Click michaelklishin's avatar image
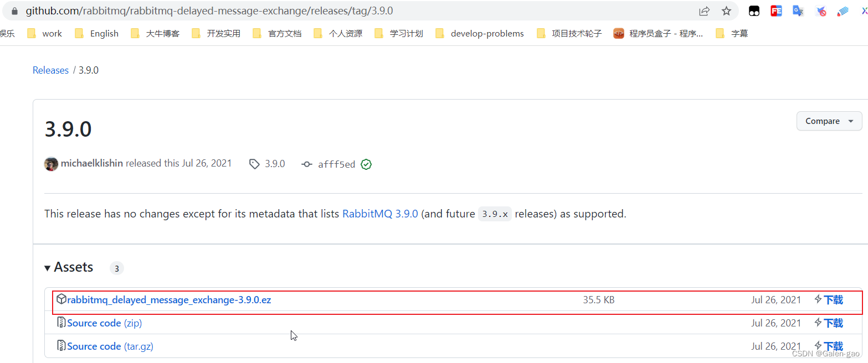 point(51,164)
